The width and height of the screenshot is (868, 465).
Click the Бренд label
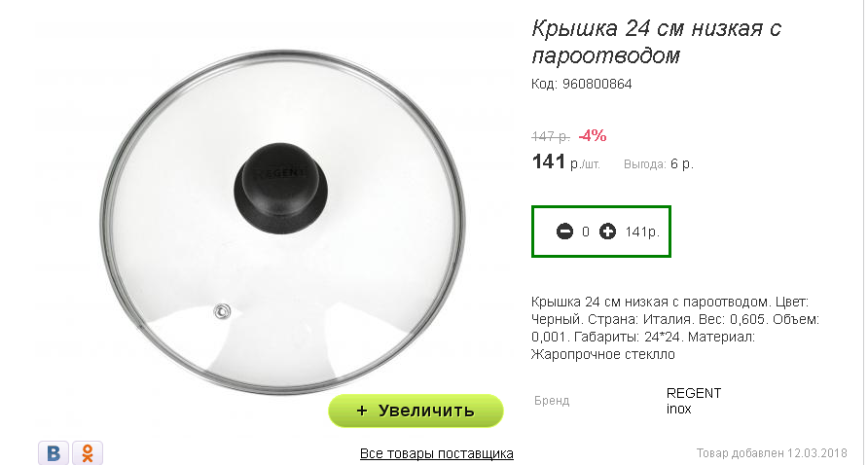coord(552,401)
